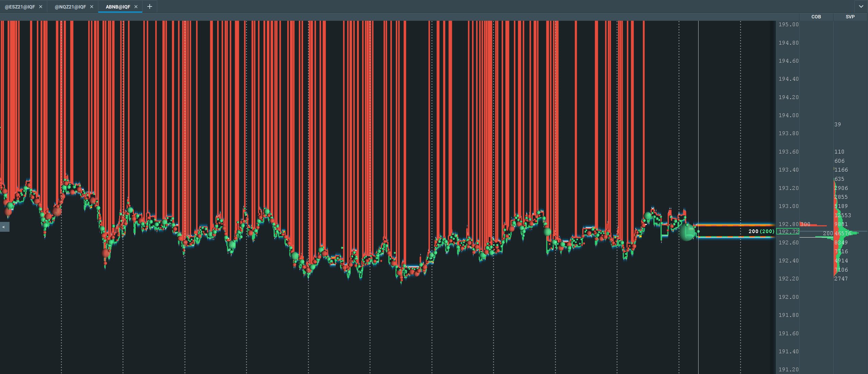Open the top-right chevron dropdown menu
The width and height of the screenshot is (868, 374).
[x=861, y=6]
